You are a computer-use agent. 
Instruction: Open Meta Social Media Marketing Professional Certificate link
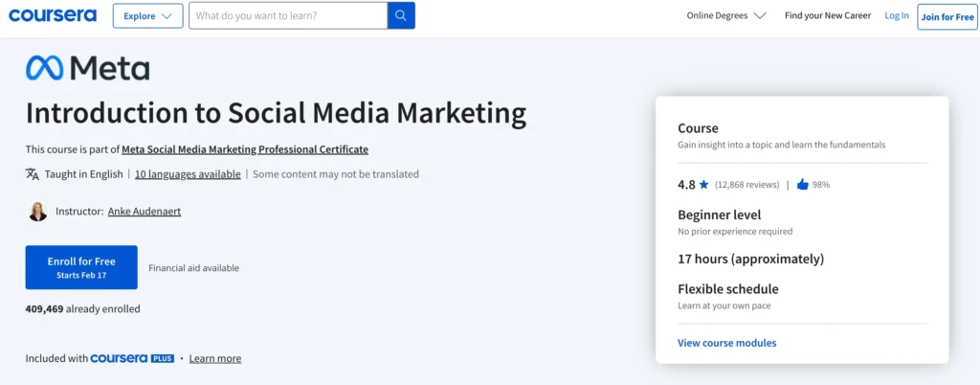pyautogui.click(x=245, y=149)
